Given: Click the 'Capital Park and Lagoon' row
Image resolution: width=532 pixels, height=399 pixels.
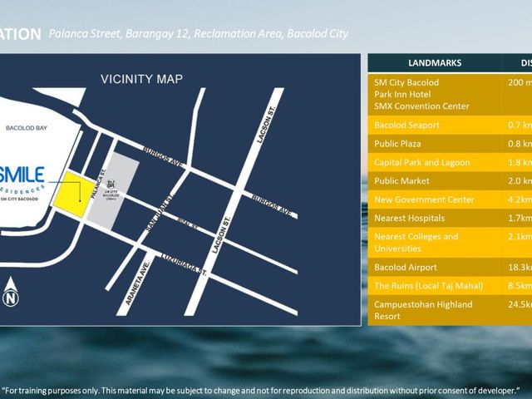Looking at the screenshot, I should click(450, 163).
